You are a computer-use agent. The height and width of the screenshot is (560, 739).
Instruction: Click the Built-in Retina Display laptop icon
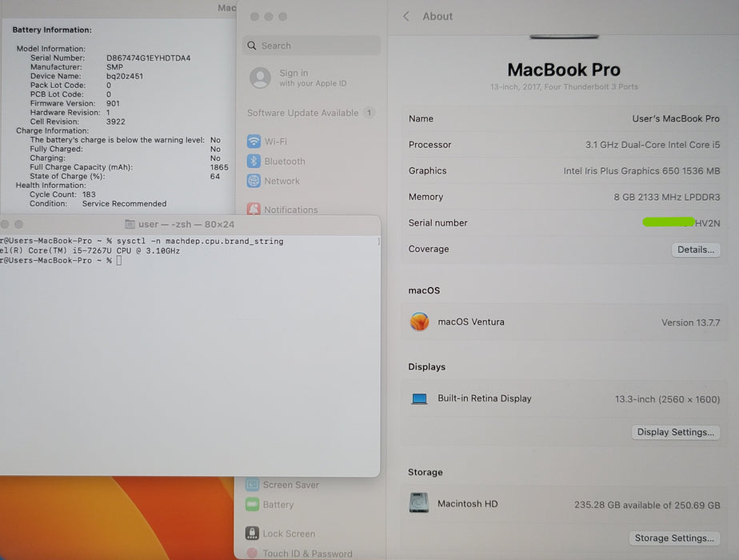419,398
